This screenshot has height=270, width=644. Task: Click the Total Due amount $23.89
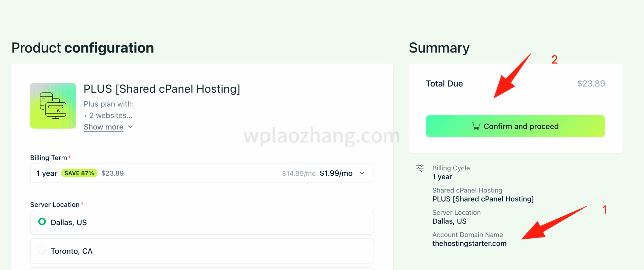[591, 84]
